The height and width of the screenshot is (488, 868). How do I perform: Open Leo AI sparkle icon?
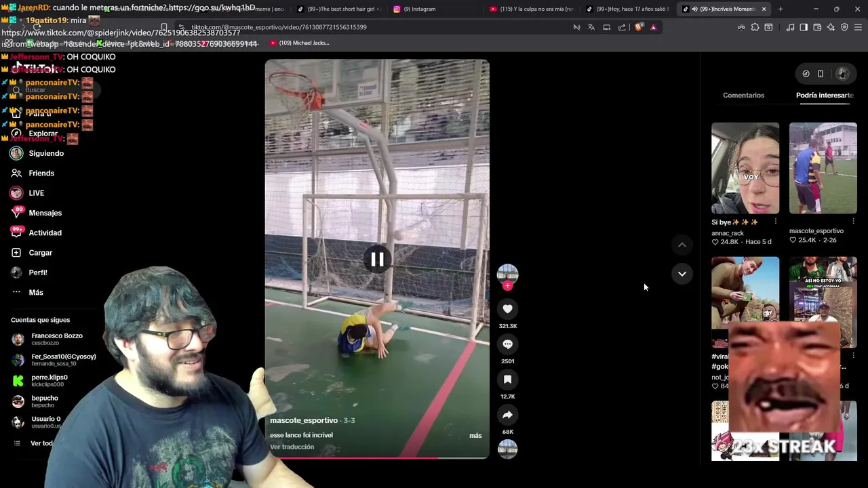pos(831,27)
